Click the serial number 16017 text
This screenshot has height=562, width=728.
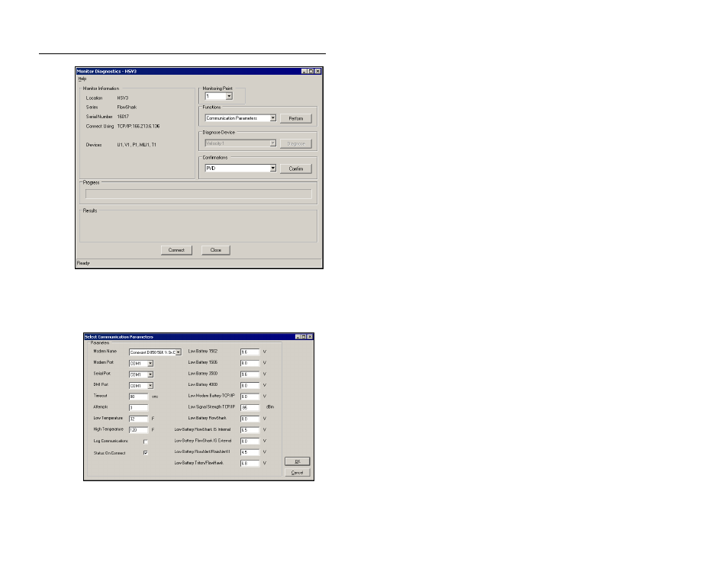[x=123, y=117]
